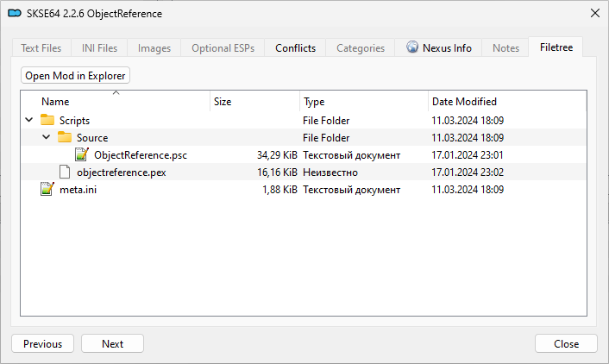Click the 17.01.2024 23:02 date cell

point(468,173)
